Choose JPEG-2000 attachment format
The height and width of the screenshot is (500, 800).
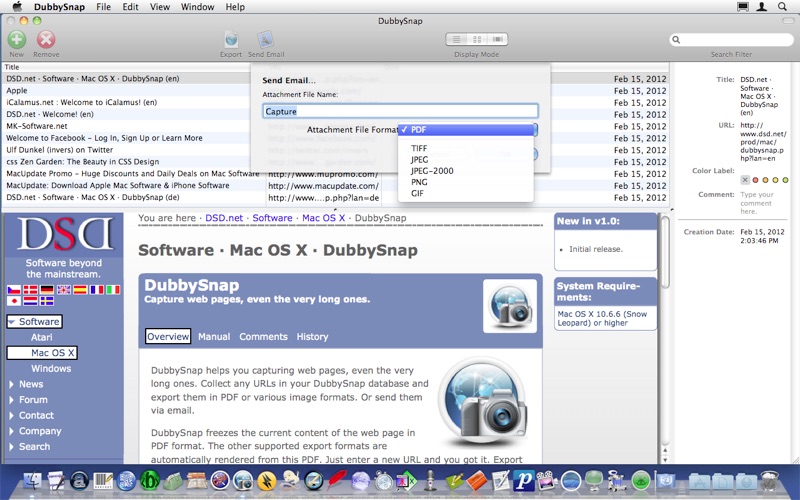point(465,171)
